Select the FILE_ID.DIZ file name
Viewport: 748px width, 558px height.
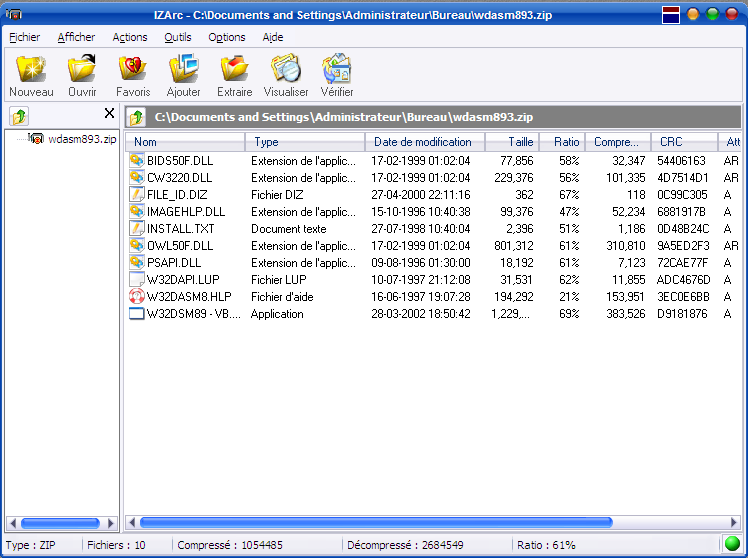[177, 195]
